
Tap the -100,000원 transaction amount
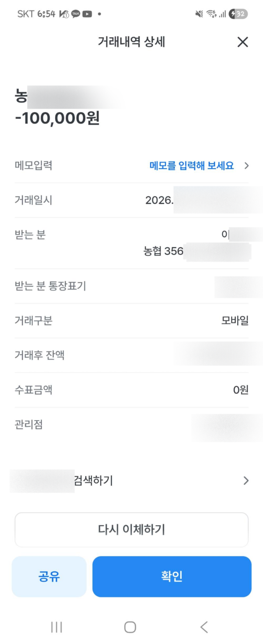coord(57,118)
